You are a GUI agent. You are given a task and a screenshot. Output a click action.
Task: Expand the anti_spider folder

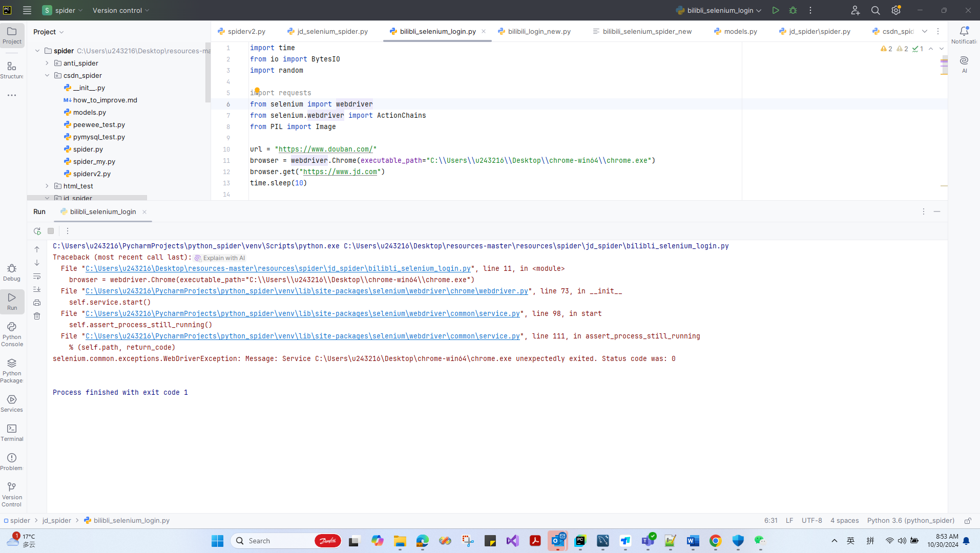click(47, 63)
